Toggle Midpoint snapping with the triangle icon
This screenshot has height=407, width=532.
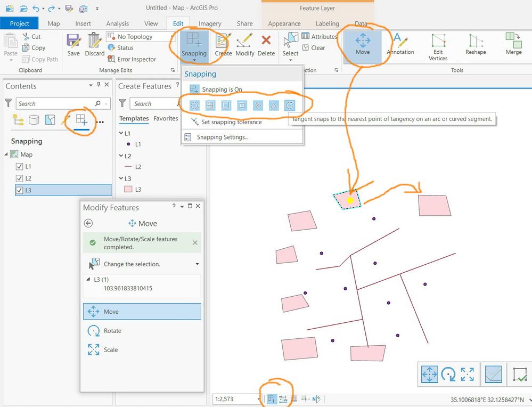[x=274, y=105]
